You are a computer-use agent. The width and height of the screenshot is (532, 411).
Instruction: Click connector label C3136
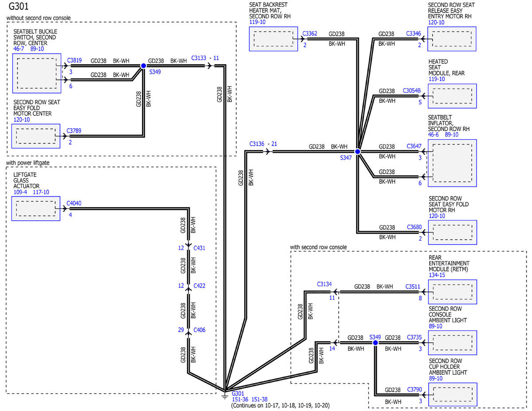(x=257, y=144)
